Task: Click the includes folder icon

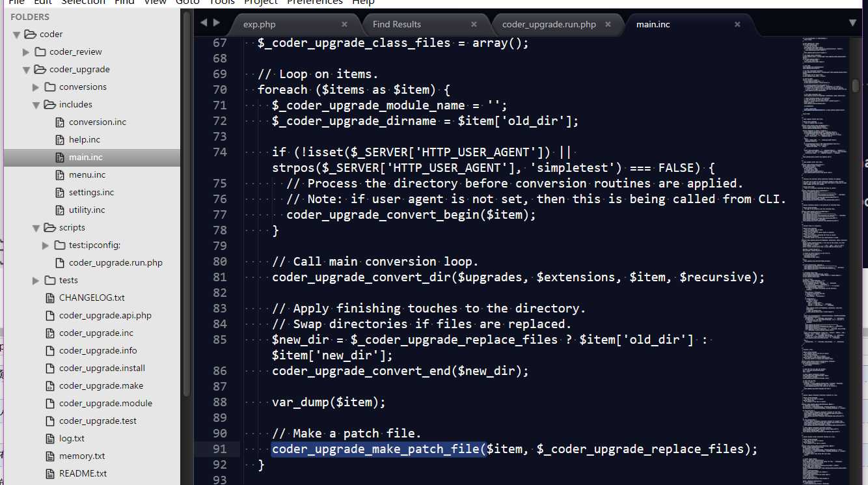Action: click(x=49, y=104)
